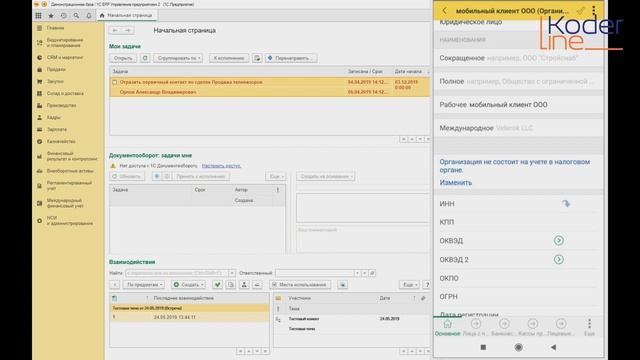Open Продажи section in sidebar
Image resolution: width=640 pixels, height=360 pixels.
(x=56, y=69)
